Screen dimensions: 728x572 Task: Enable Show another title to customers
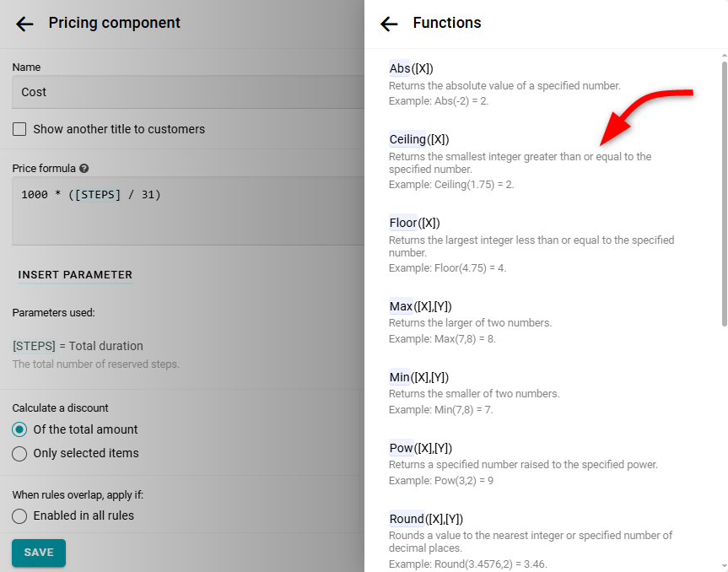pyautogui.click(x=19, y=129)
